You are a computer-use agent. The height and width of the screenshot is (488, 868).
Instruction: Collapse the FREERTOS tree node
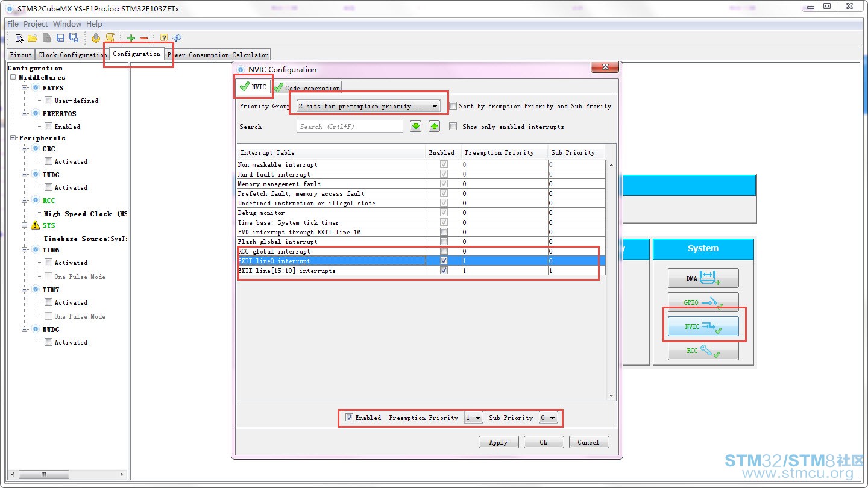(x=25, y=114)
